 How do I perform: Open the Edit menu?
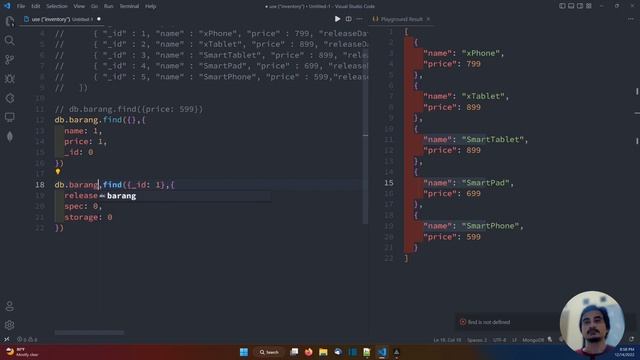(36, 6)
